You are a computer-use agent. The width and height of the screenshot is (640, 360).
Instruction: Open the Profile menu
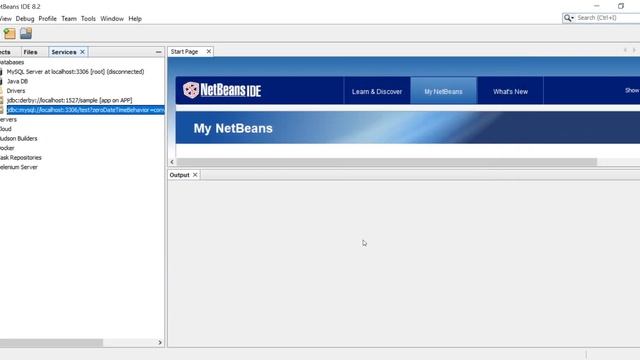[x=47, y=19]
